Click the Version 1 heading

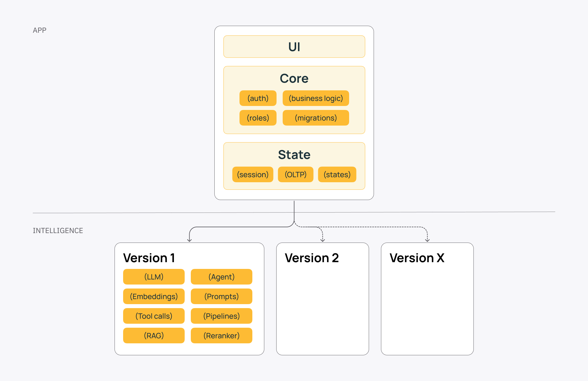point(149,258)
